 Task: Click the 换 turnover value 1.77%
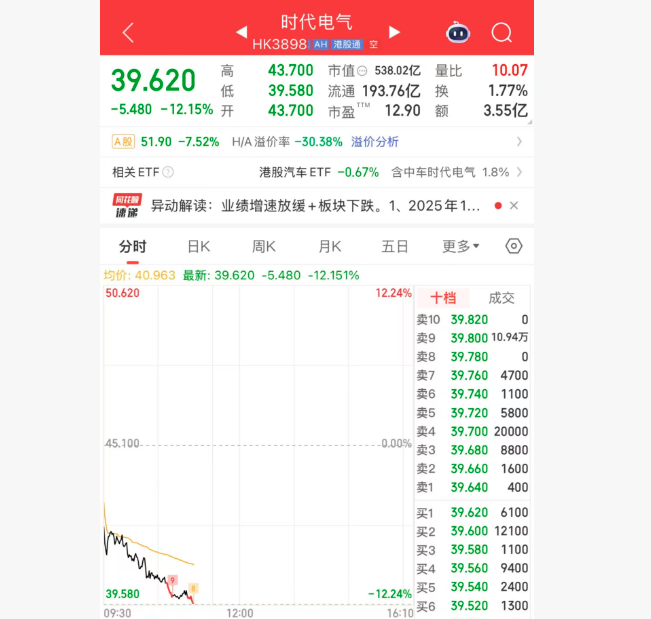[x=508, y=91]
